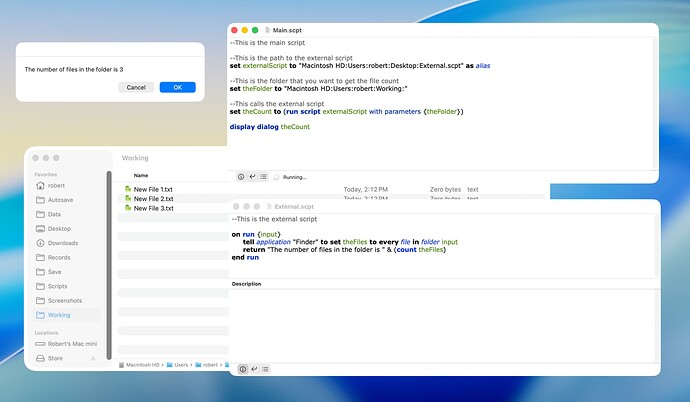The width and height of the screenshot is (690, 402).
Task: Click dialog text 'The number of files in the folder is 3'
Action: pos(74,69)
